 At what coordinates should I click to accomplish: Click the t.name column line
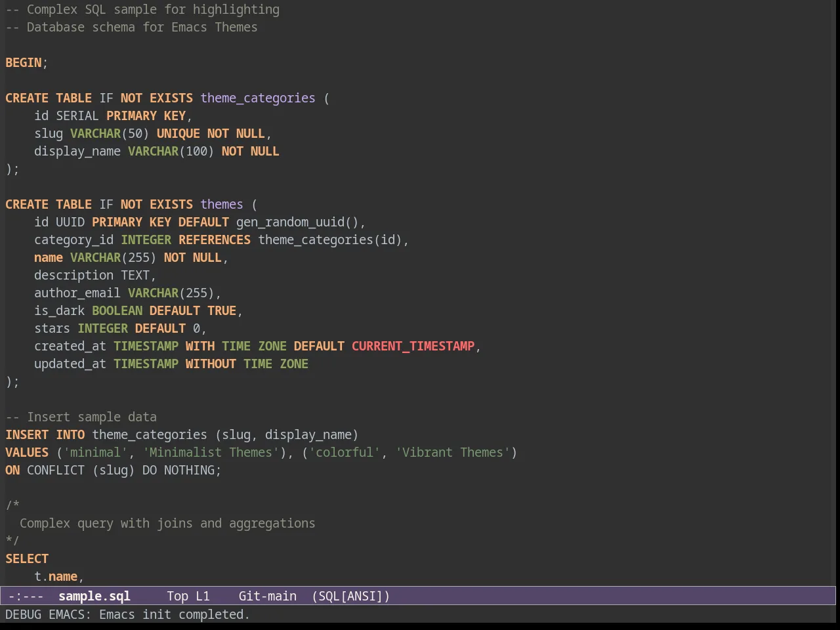59,576
